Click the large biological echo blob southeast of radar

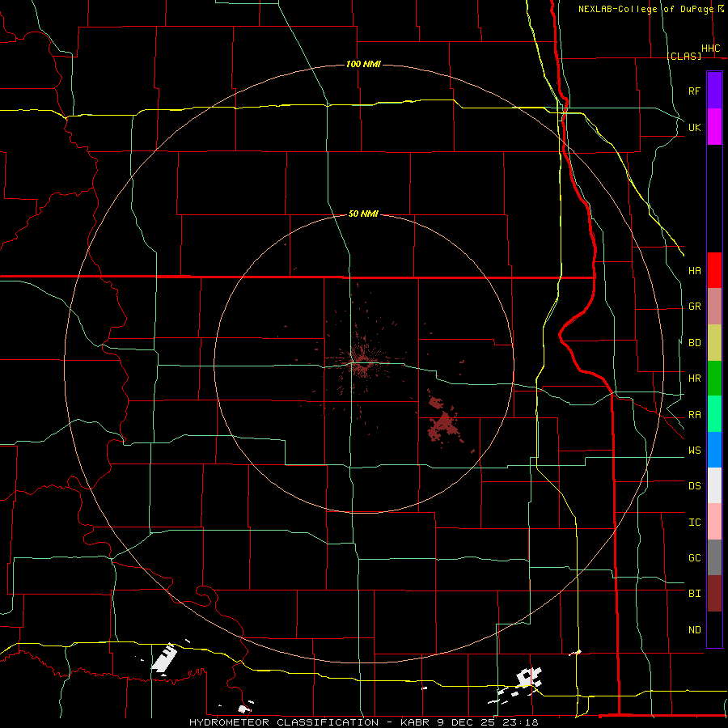444,423
